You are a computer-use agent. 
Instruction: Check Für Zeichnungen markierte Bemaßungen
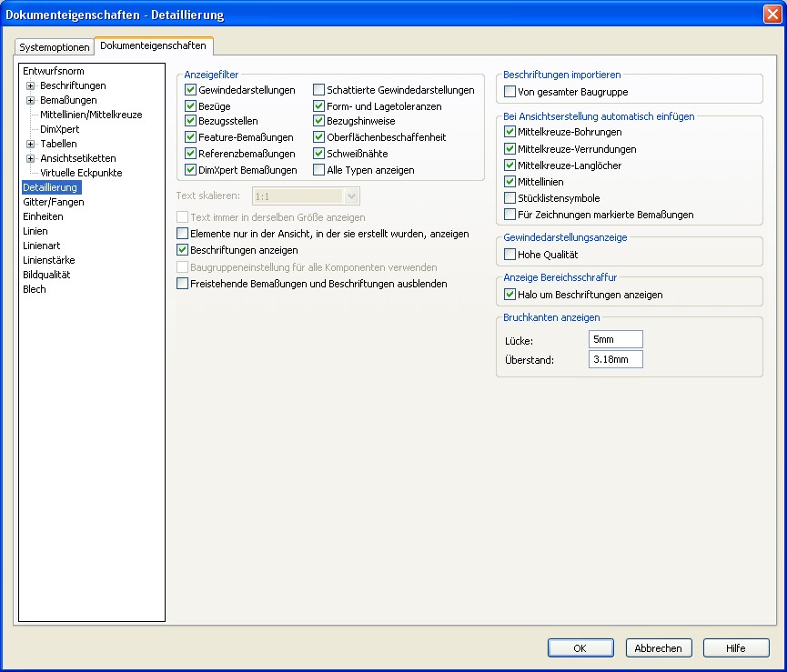click(x=510, y=214)
